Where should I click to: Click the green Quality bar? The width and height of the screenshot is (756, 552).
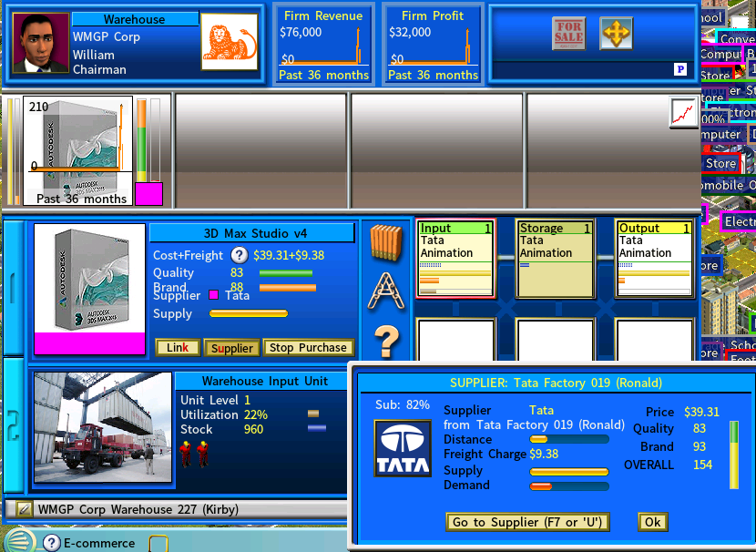(286, 273)
